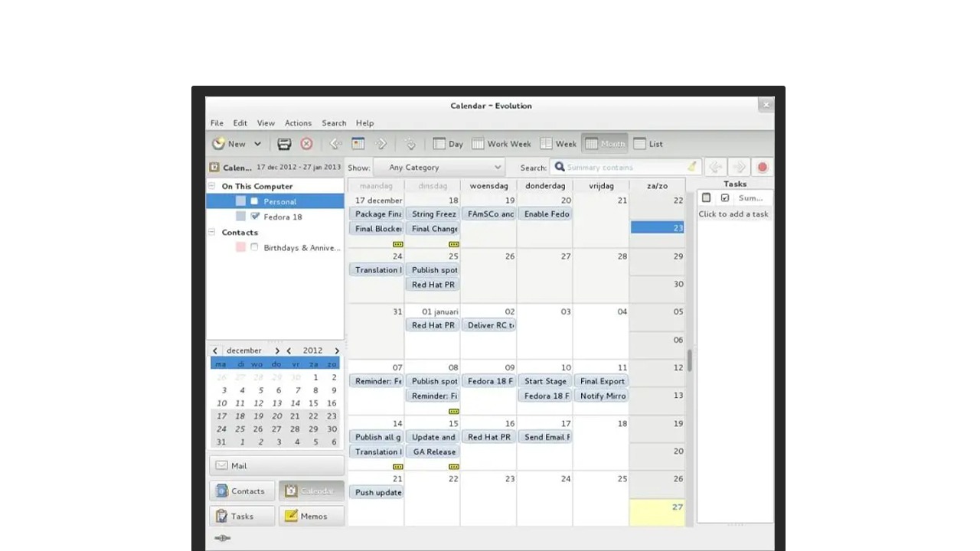Open the Memos section
Screen dimensions: 980x551
312,517
